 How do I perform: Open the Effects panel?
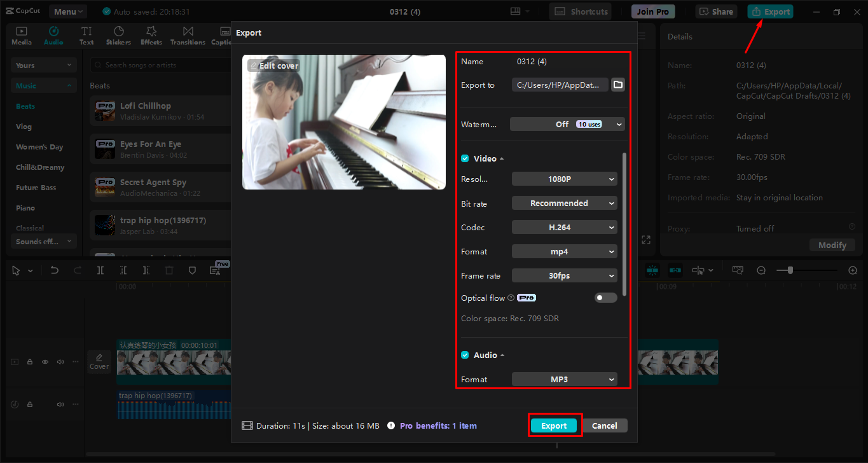pos(151,35)
